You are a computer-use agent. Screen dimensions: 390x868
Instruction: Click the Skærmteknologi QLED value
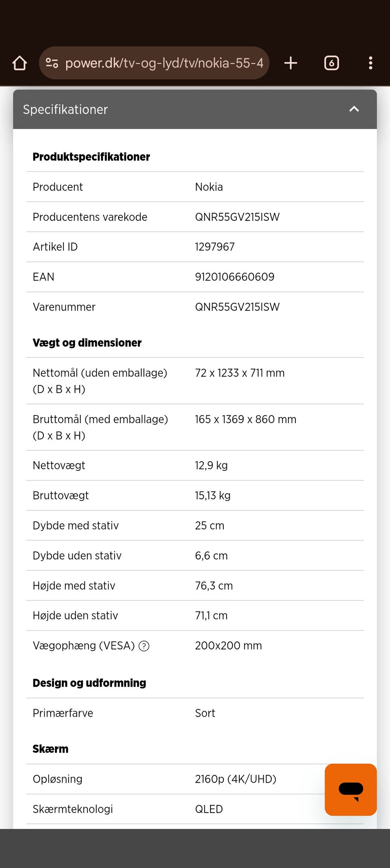pyautogui.click(x=209, y=809)
